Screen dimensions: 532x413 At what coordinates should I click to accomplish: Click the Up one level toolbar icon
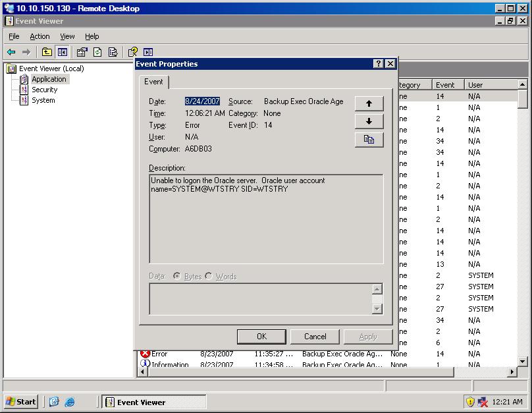(x=47, y=52)
